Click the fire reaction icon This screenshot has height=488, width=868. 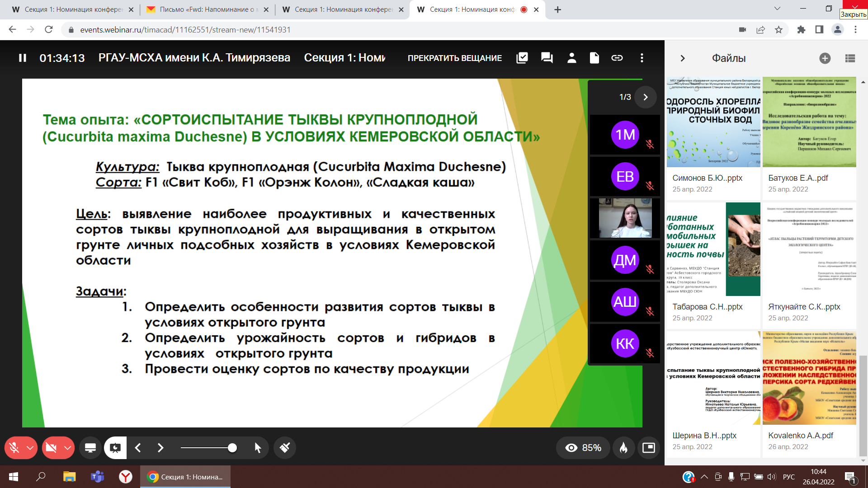[x=623, y=448]
